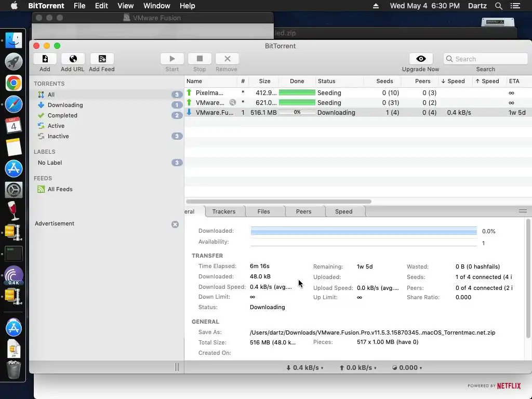Open the BitTorrent app menu

click(x=46, y=6)
